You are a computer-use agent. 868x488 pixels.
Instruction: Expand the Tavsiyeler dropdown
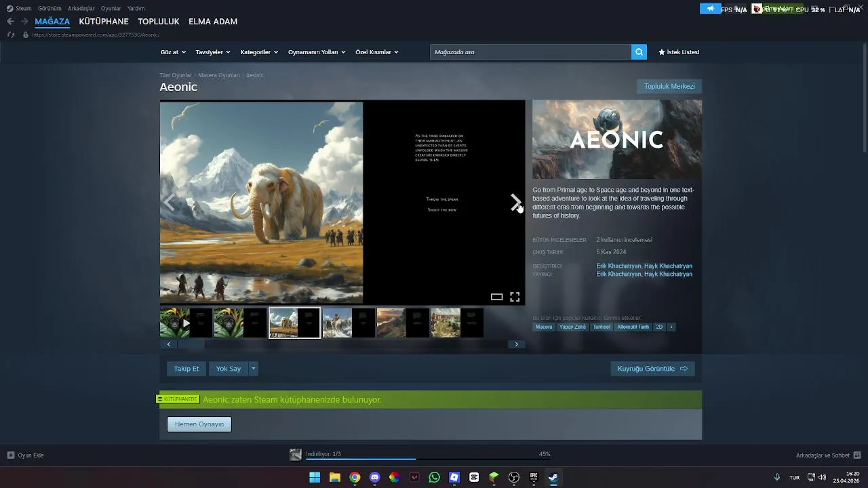pyautogui.click(x=213, y=52)
